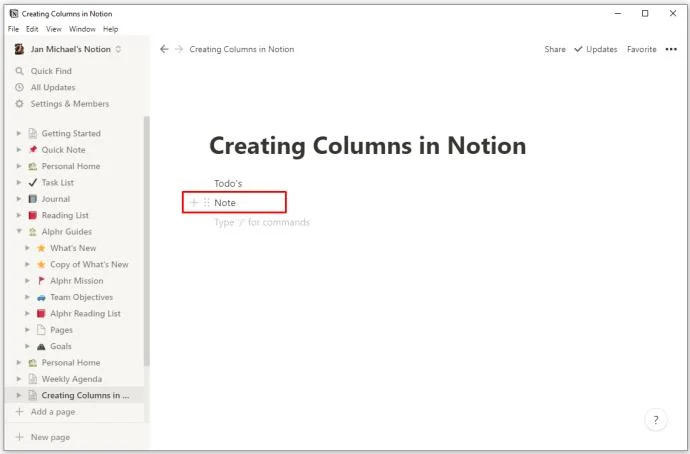Expand the Journal page toggle
690x454 pixels.
[18, 199]
